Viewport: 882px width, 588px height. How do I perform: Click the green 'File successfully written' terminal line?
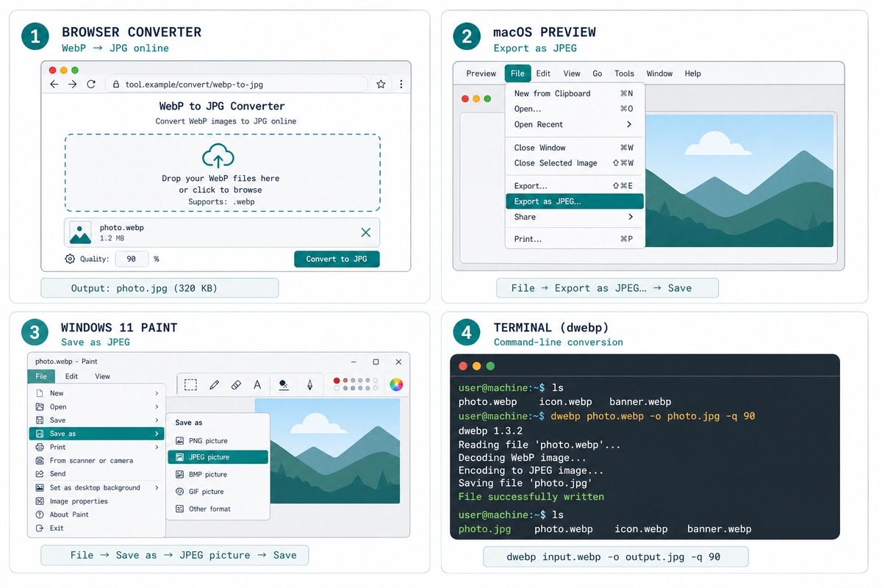pyautogui.click(x=531, y=497)
